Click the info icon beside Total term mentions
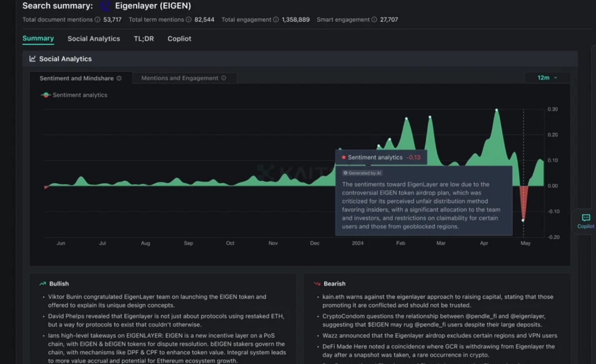 pos(189,19)
